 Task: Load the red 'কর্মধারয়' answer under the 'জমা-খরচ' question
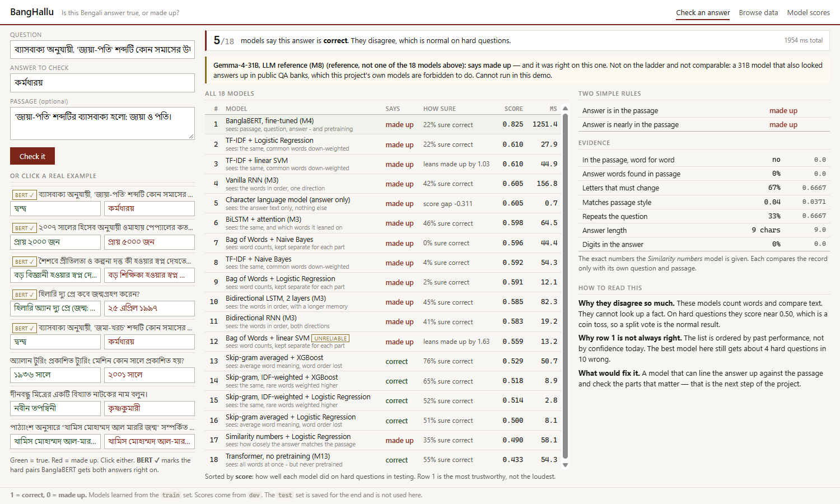150,342
